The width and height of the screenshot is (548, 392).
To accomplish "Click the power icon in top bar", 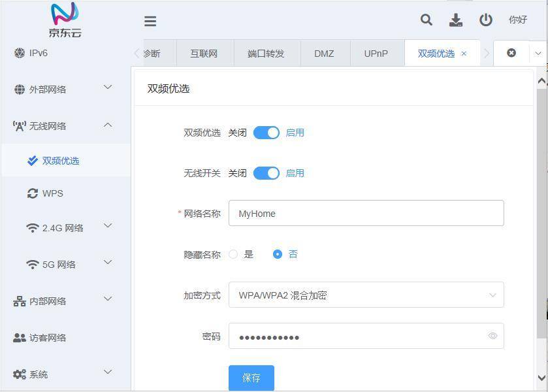I will coord(485,20).
